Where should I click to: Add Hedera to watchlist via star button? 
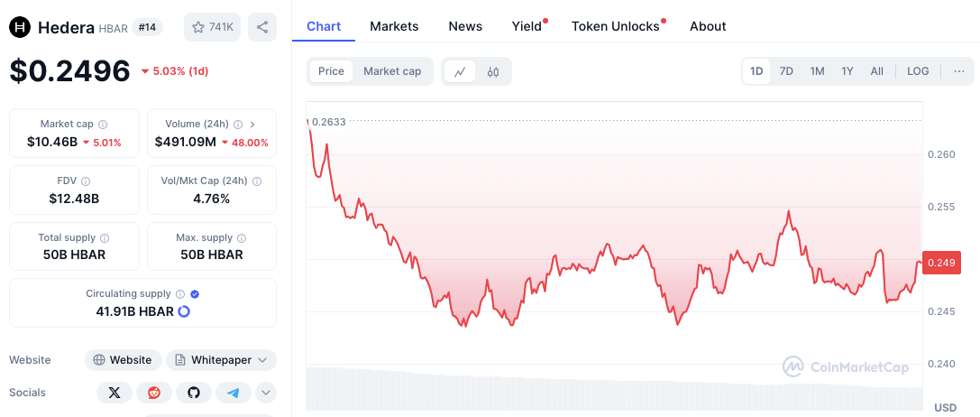212,27
